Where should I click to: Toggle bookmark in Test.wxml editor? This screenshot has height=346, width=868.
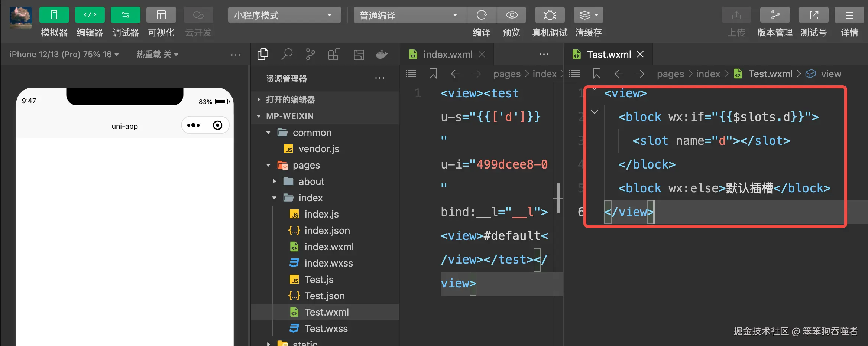[597, 74]
